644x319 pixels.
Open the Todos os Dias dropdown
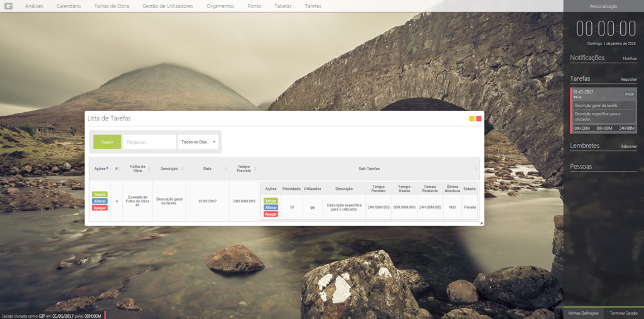[198, 142]
